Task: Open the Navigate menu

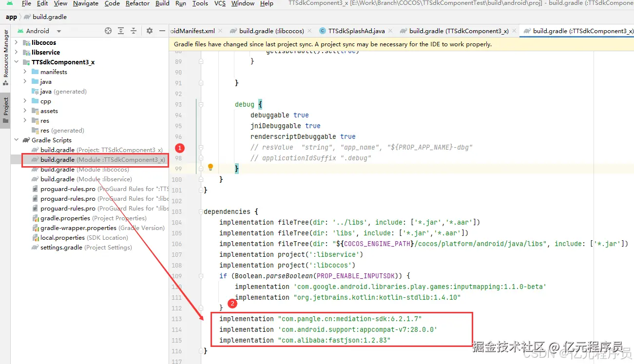Action: coord(86,3)
